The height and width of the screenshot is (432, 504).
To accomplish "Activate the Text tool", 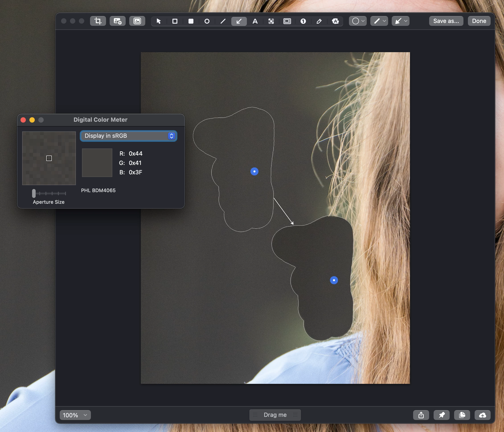I will pyautogui.click(x=255, y=21).
